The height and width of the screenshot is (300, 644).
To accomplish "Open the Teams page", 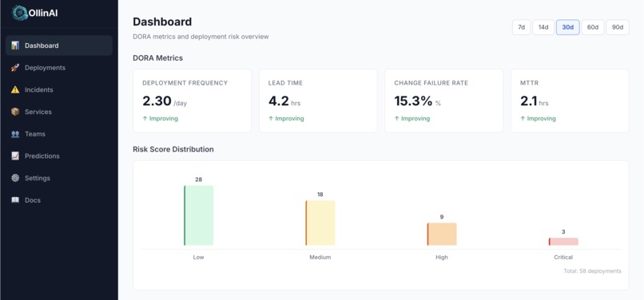I will (59, 134).
